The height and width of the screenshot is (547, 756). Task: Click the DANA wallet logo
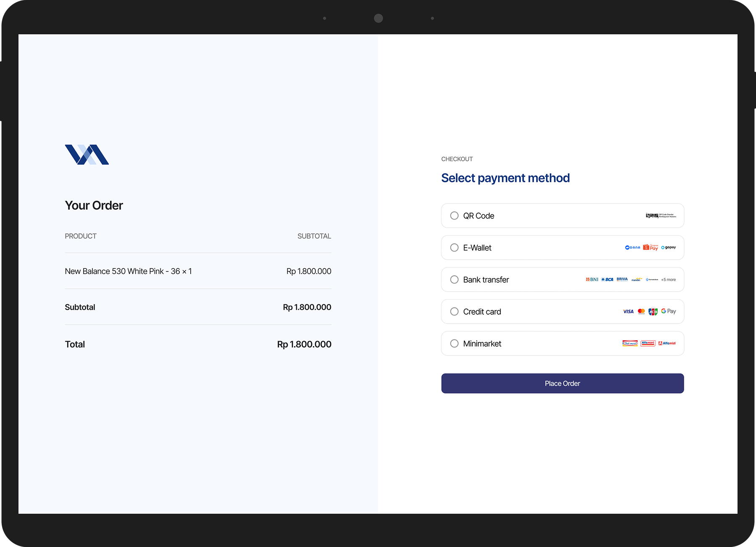tap(633, 247)
